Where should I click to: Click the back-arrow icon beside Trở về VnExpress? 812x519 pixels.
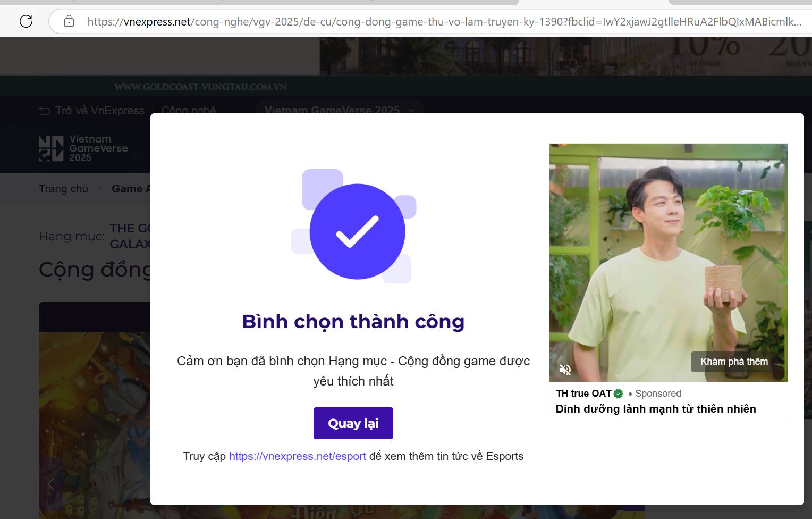pos(45,111)
